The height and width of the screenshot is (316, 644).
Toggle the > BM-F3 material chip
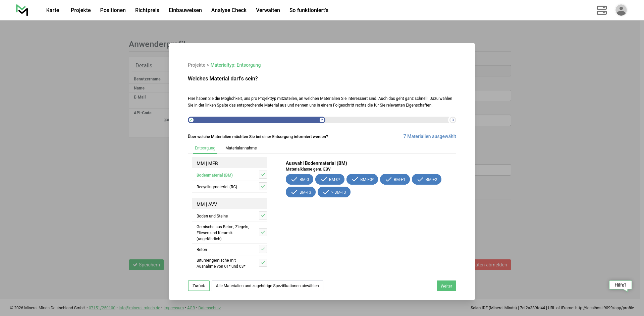coord(334,192)
